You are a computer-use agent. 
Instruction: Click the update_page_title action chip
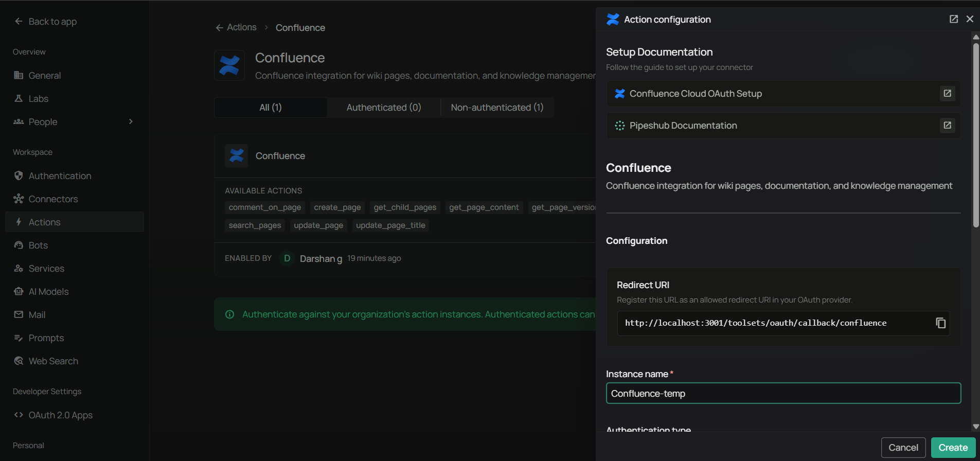tap(390, 225)
